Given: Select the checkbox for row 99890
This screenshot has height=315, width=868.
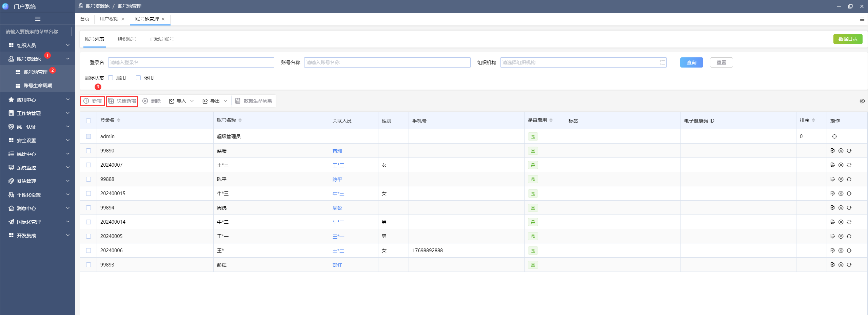Looking at the screenshot, I should pyautogui.click(x=88, y=151).
